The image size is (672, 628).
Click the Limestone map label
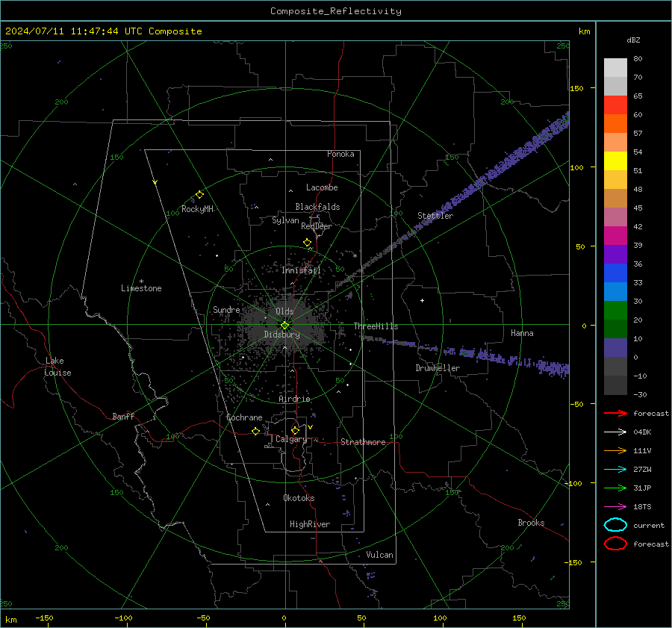click(x=141, y=288)
